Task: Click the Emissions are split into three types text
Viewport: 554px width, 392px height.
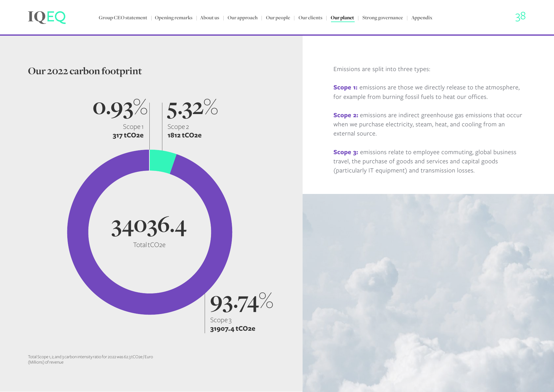Action: (382, 69)
